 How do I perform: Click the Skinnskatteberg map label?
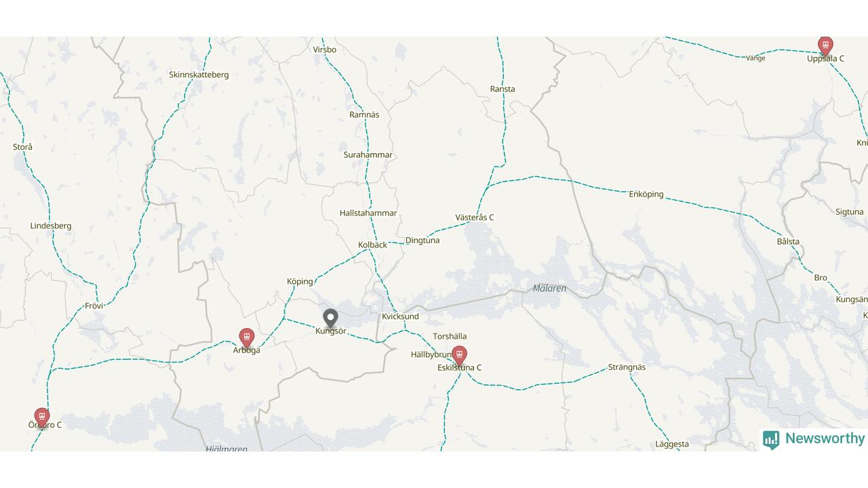tap(199, 75)
